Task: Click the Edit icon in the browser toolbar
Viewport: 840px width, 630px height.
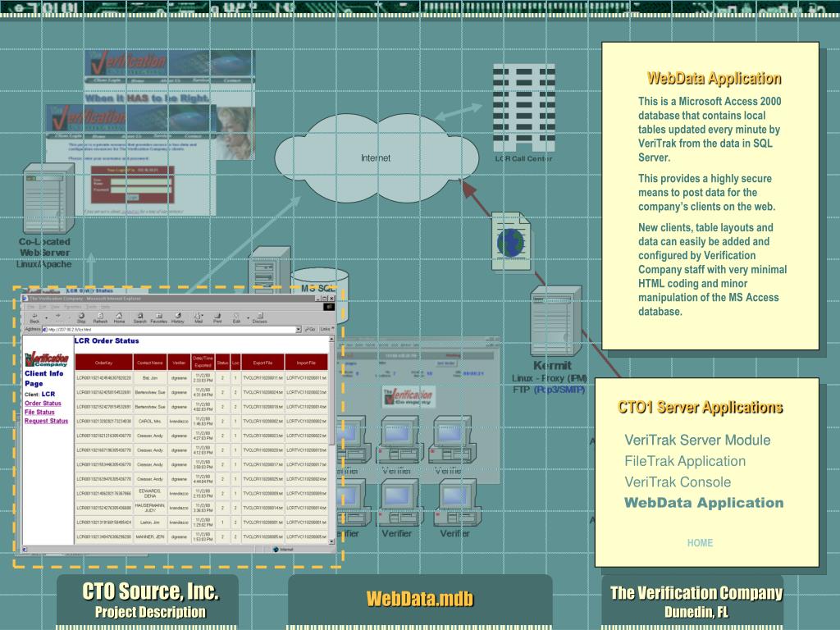Action: pyautogui.click(x=236, y=318)
